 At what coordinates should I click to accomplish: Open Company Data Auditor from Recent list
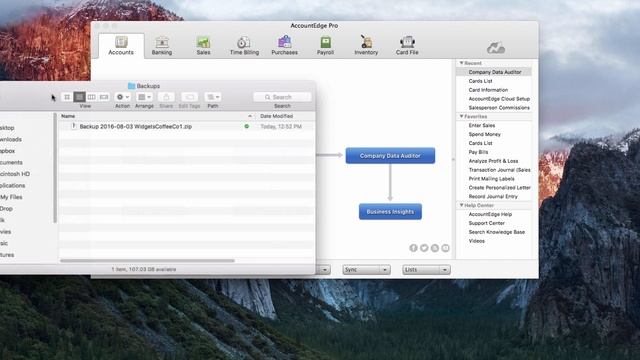click(495, 72)
